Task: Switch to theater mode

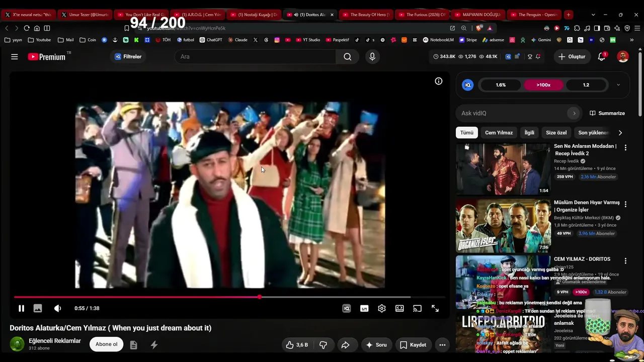Action: tap(399, 308)
